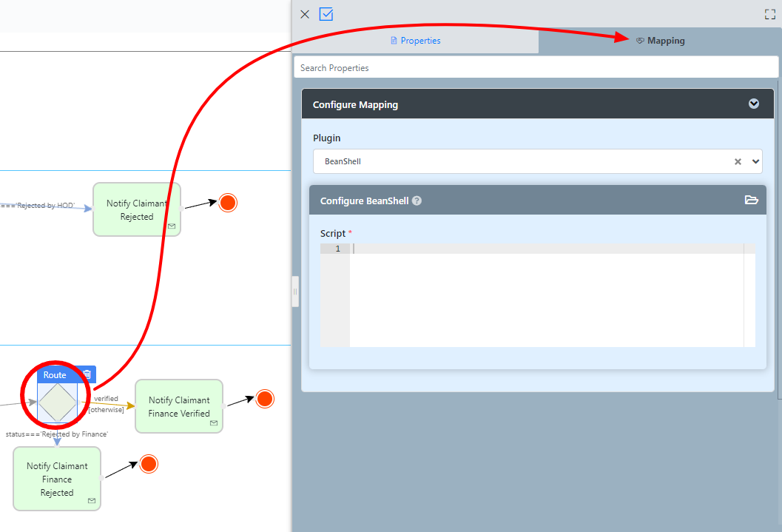Close the properties panel with X icon
This screenshot has width=782, height=532.
pyautogui.click(x=305, y=14)
